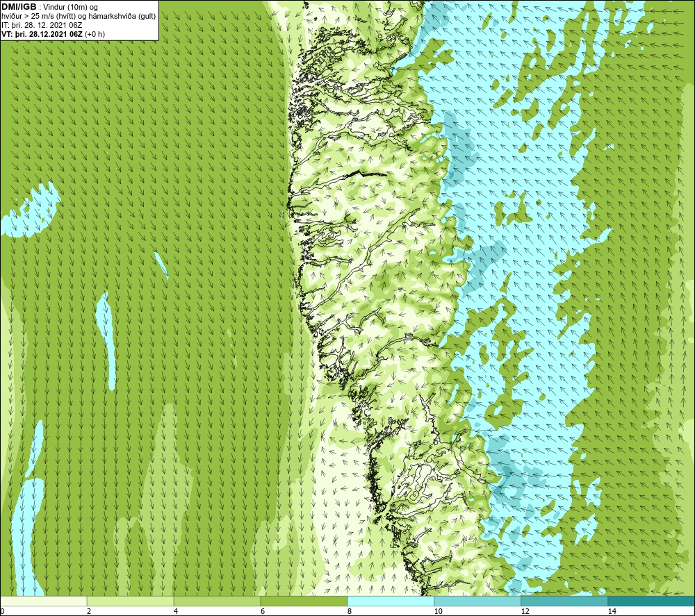Click the 'VT: þri. 28.12.2021 06Z' valid time
The height and width of the screenshot is (616, 695).
(x=42, y=34)
